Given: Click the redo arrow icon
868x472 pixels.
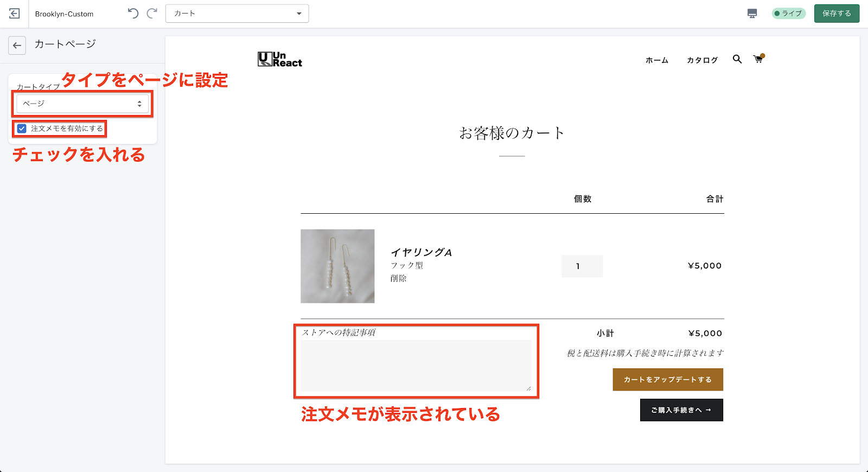Looking at the screenshot, I should (x=152, y=14).
